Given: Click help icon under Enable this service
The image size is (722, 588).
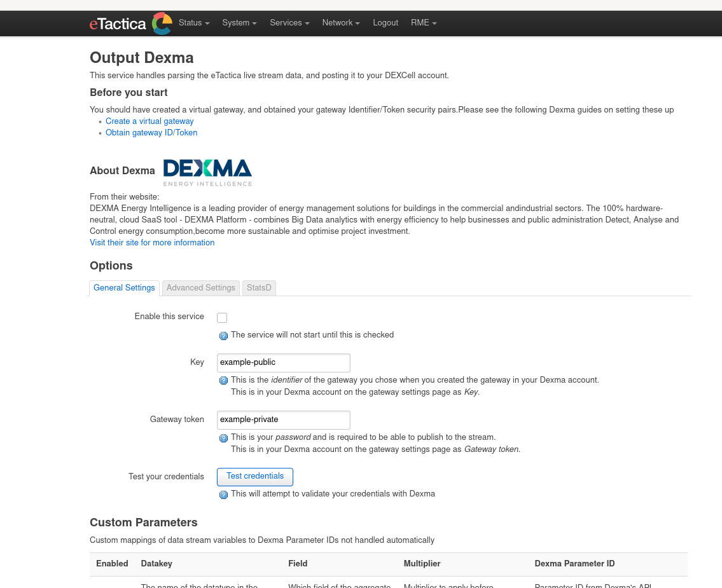Looking at the screenshot, I should [x=223, y=336].
